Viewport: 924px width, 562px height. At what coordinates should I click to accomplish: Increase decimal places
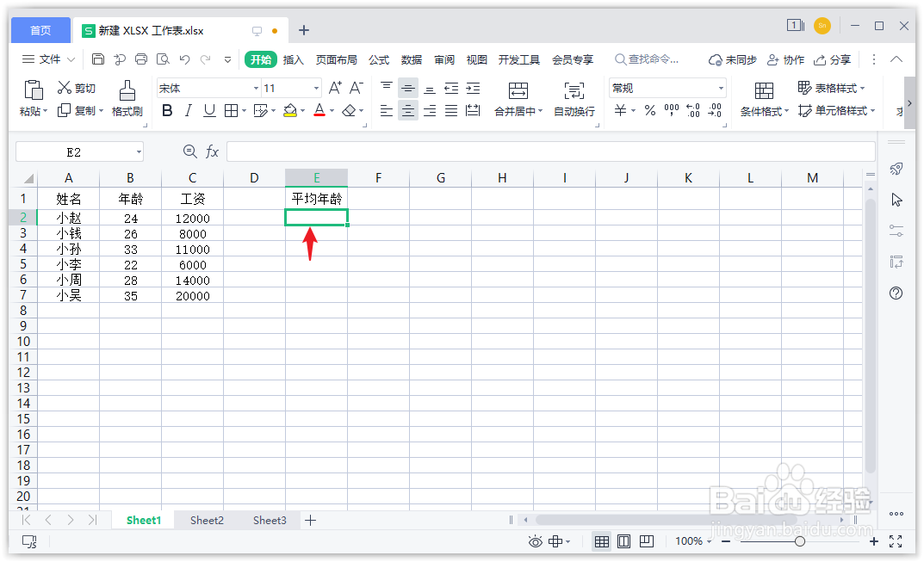click(693, 110)
